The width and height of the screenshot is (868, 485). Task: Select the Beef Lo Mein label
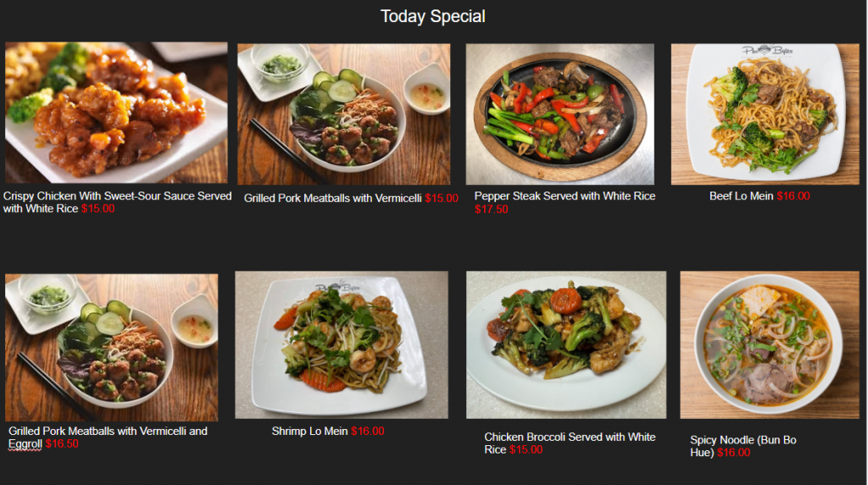(741, 196)
